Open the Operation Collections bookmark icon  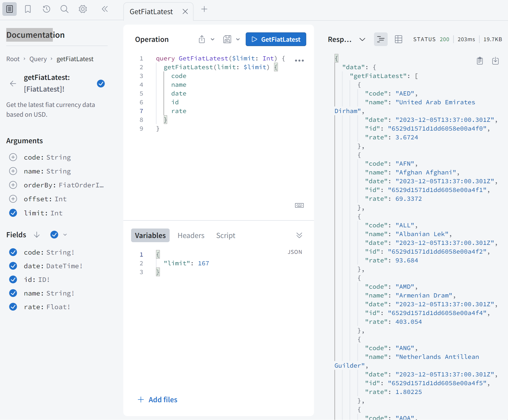click(28, 9)
